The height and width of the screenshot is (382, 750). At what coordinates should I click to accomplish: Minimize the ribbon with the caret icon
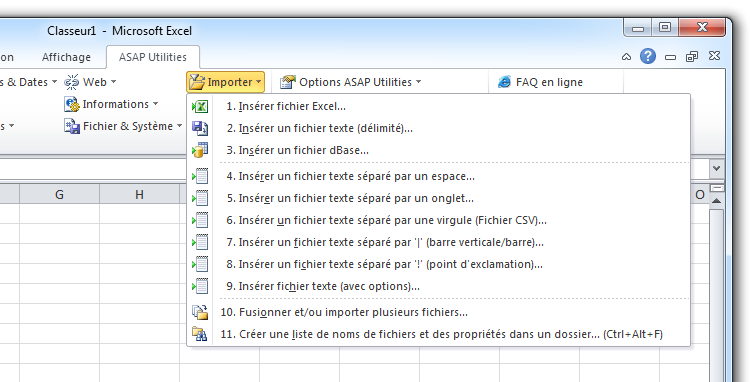point(626,57)
